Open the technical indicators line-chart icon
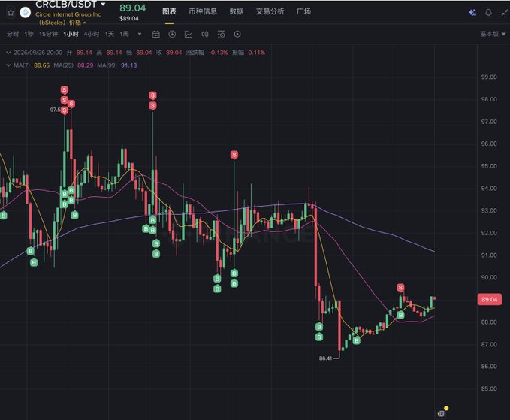The width and height of the screenshot is (510, 420). (189, 34)
